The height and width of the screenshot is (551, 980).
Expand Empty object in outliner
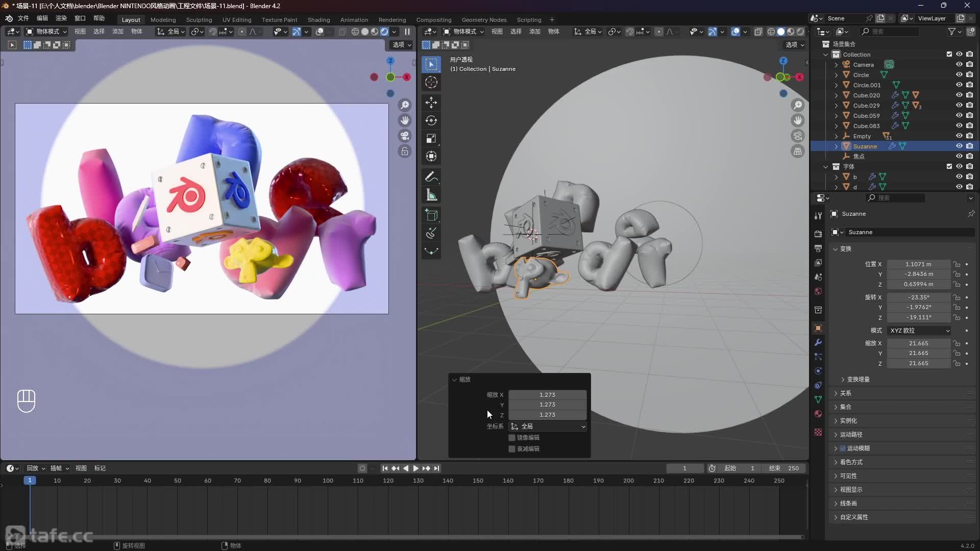(x=836, y=136)
